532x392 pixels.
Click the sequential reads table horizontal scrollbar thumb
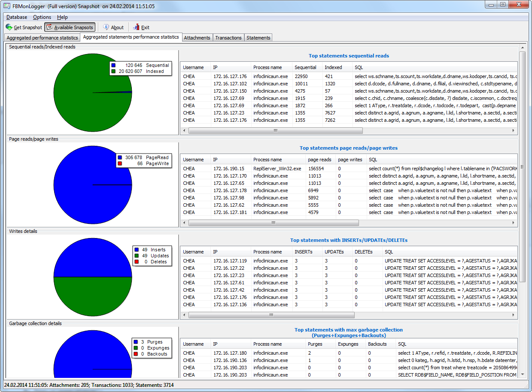[275, 131]
